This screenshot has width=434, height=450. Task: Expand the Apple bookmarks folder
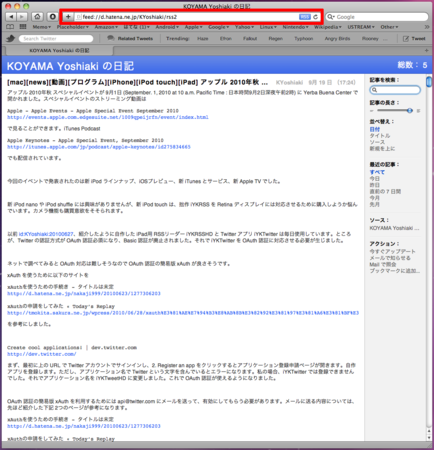click(x=194, y=27)
